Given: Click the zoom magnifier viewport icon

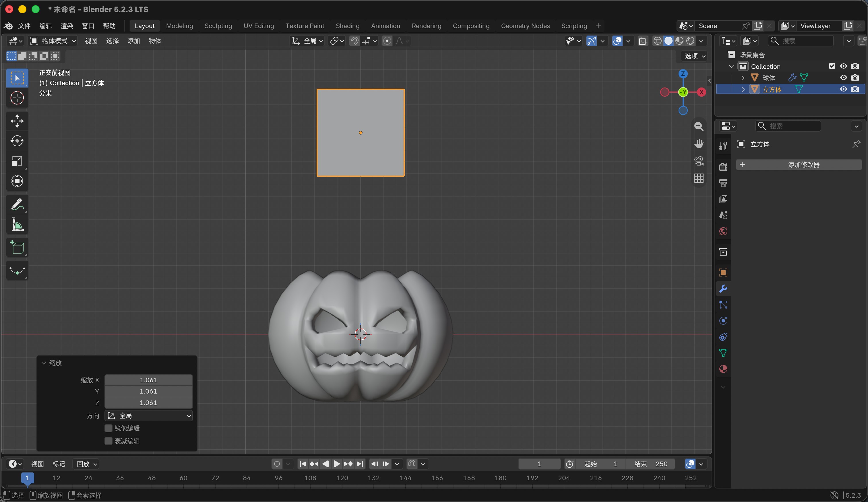Looking at the screenshot, I should click(x=699, y=127).
